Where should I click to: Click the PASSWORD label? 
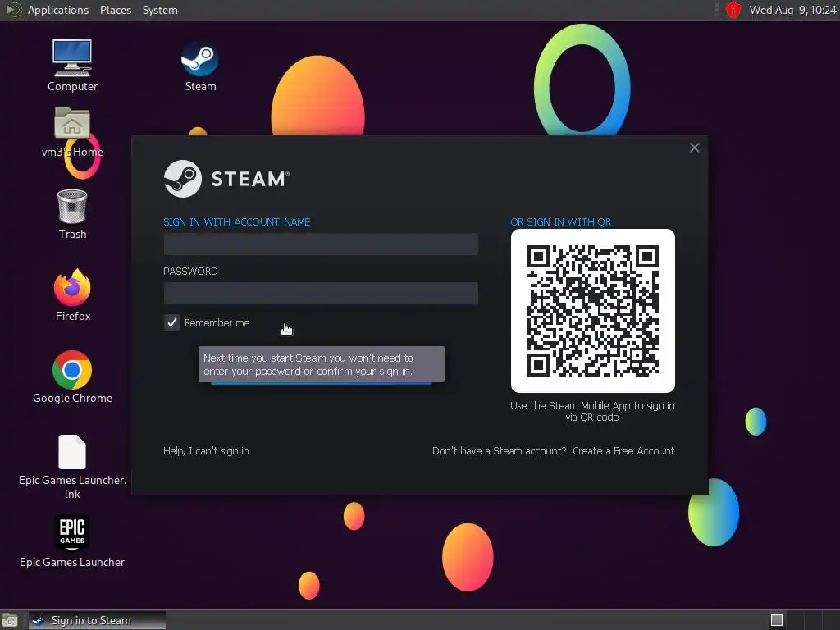pyautogui.click(x=190, y=271)
